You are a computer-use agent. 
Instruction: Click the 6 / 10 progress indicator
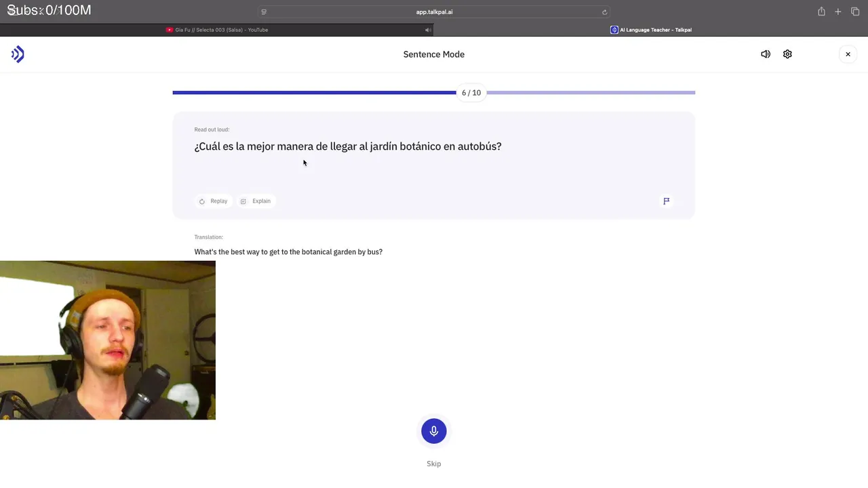click(471, 93)
